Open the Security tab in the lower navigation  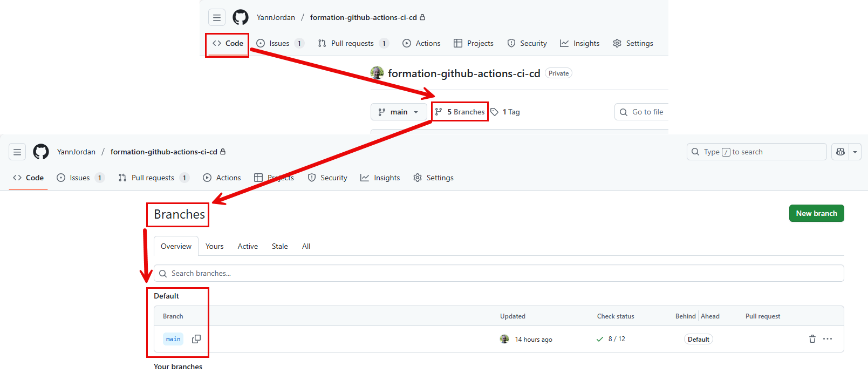(327, 178)
